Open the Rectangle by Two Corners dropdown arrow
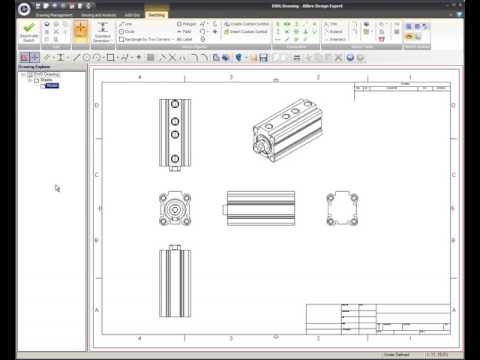The height and width of the screenshot is (360, 480). point(173,39)
